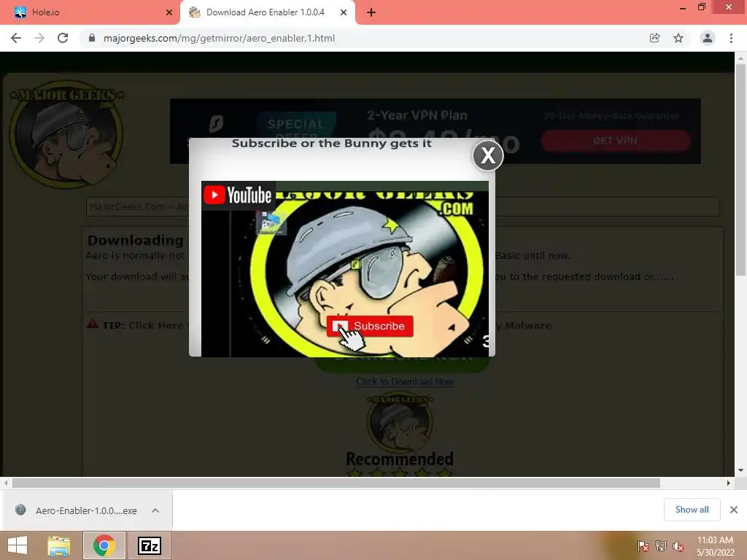Launch 7-Zip from the taskbar
This screenshot has height=560, width=747.
tap(149, 545)
